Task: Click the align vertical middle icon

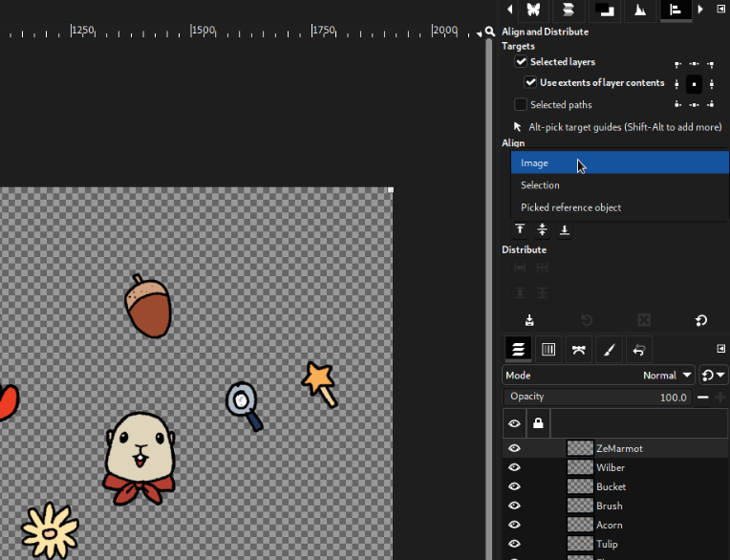Action: point(542,229)
